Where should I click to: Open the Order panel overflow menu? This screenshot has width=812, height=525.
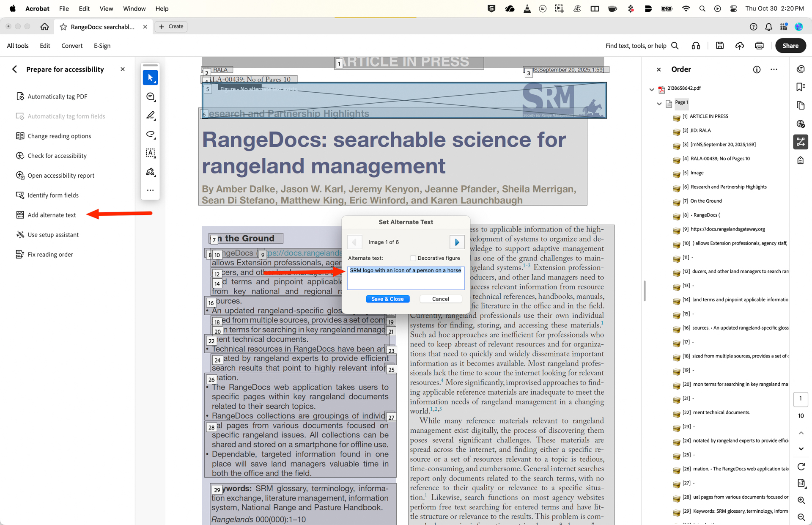click(x=774, y=69)
